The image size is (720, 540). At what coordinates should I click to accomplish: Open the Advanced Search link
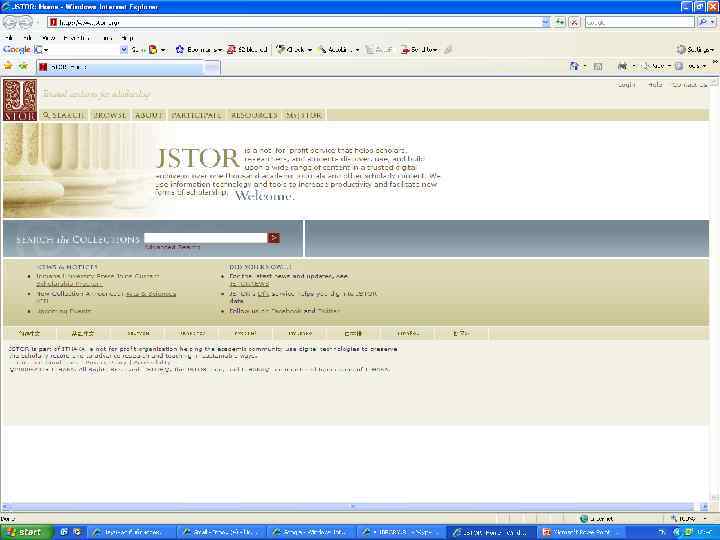pyautogui.click(x=173, y=247)
